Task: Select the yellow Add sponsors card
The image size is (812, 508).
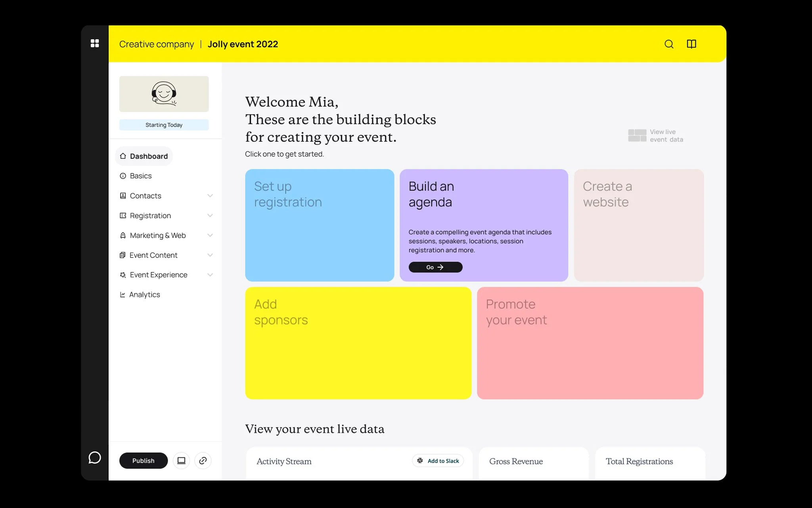Action: click(358, 343)
